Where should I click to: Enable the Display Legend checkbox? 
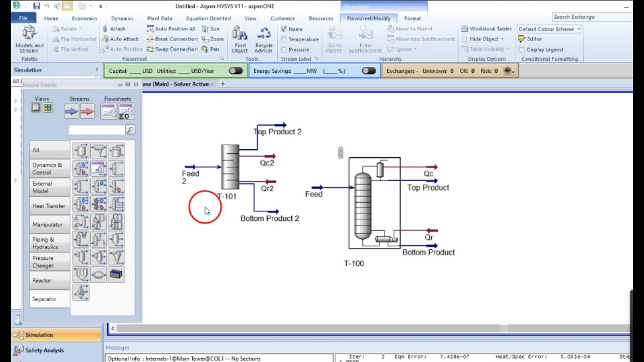click(x=522, y=50)
